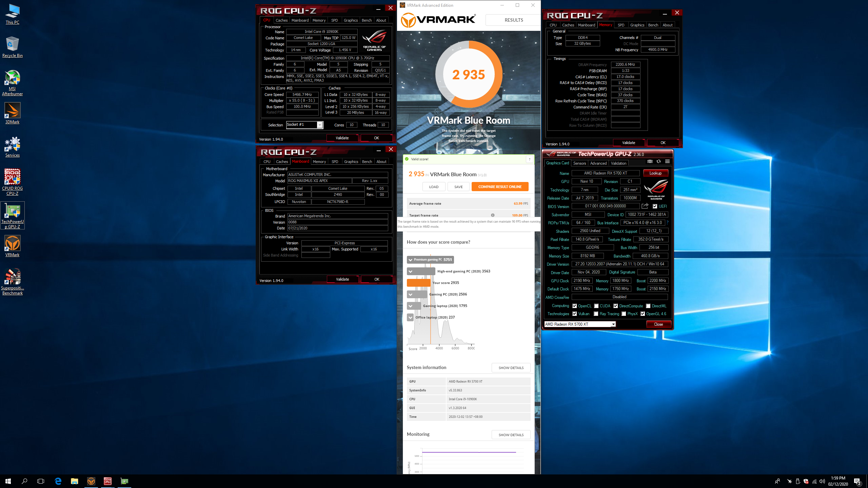Viewport: 868px width, 488px height.
Task: Open Task View on taskbar
Action: point(41,481)
